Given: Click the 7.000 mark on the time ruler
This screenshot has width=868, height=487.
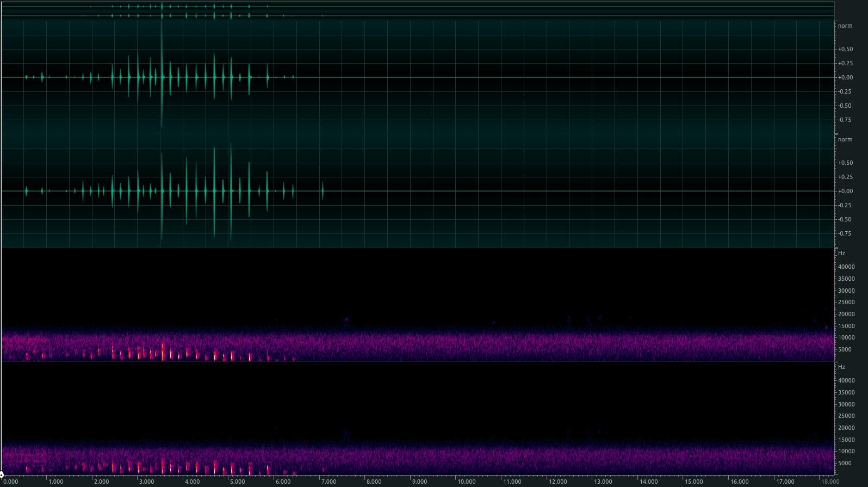Looking at the screenshot, I should (x=328, y=482).
